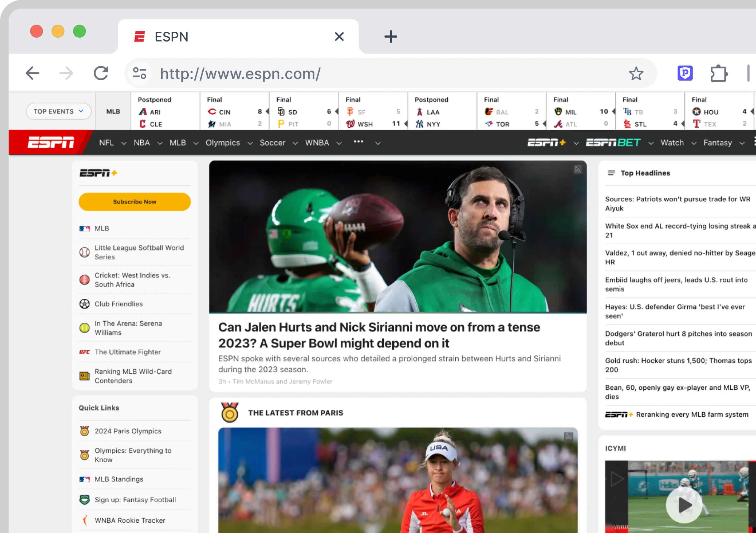Image resolution: width=756 pixels, height=533 pixels.
Task: Click the Top Headlines list icon
Action: point(611,173)
